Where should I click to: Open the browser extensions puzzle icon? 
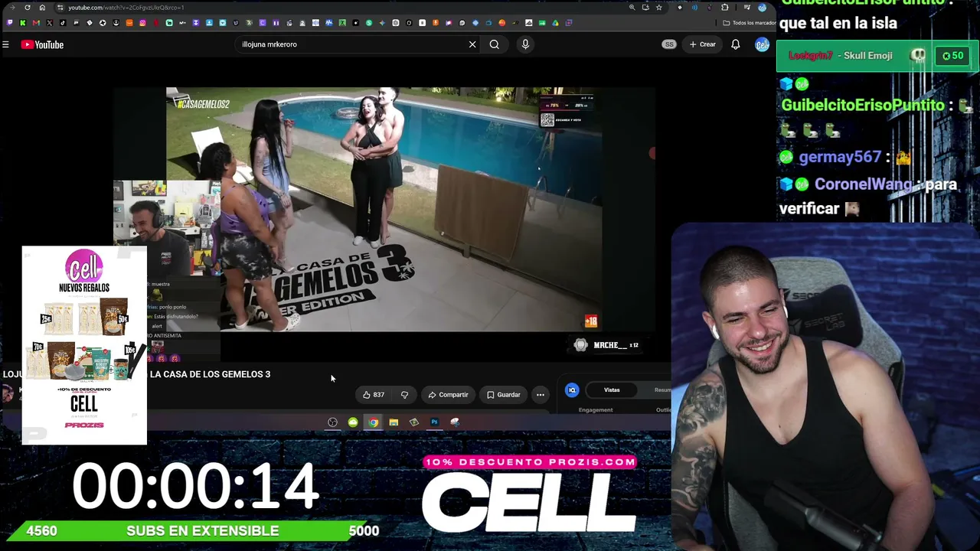point(725,8)
